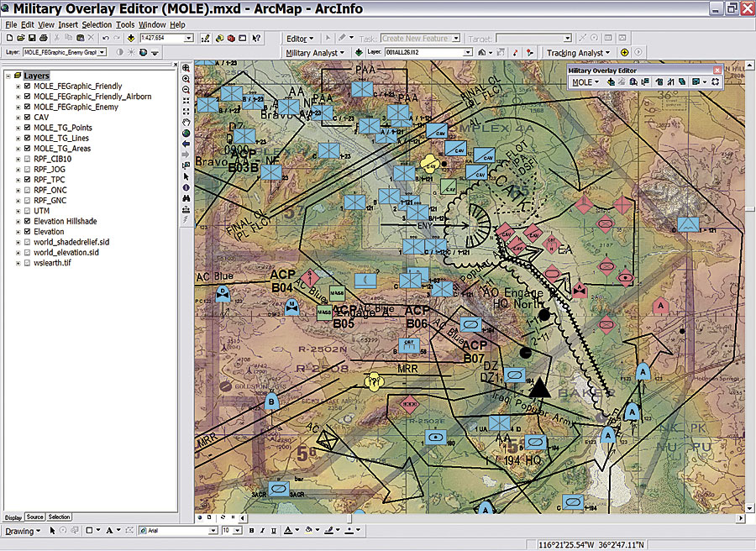Select the Display tab
Viewport: 756px width, 551px height.
pos(13,517)
